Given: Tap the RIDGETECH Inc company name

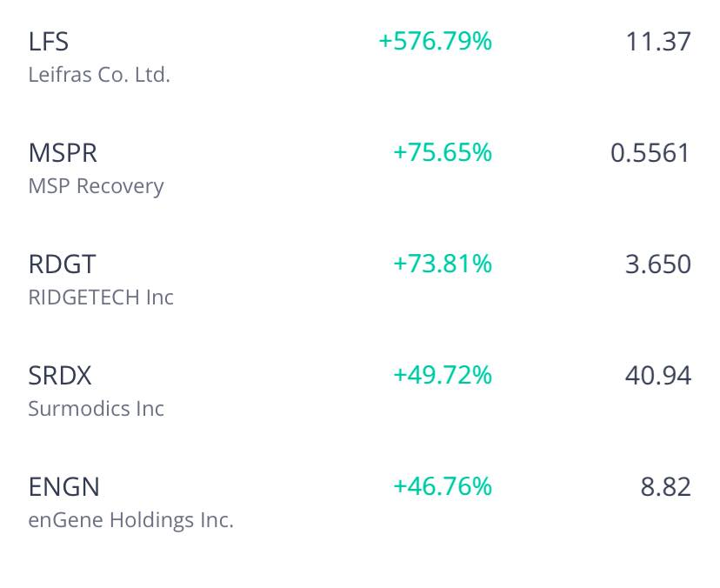Looking at the screenshot, I should (x=101, y=297).
